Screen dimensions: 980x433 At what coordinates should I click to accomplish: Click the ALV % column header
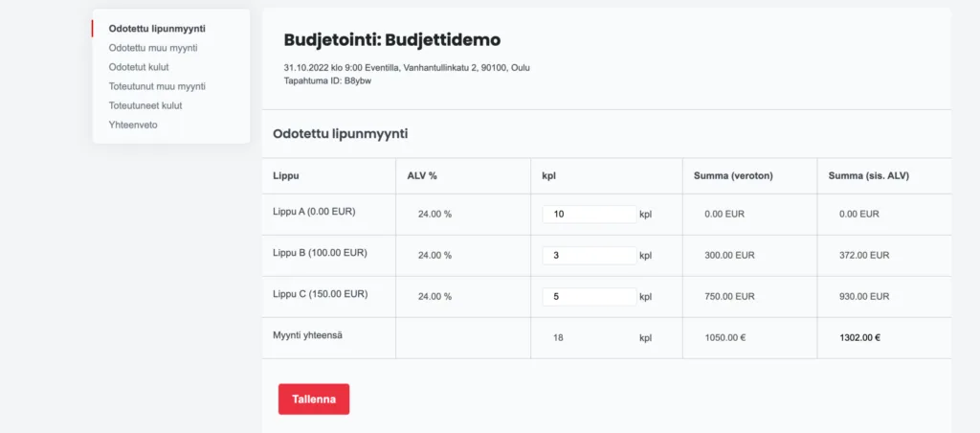click(422, 176)
